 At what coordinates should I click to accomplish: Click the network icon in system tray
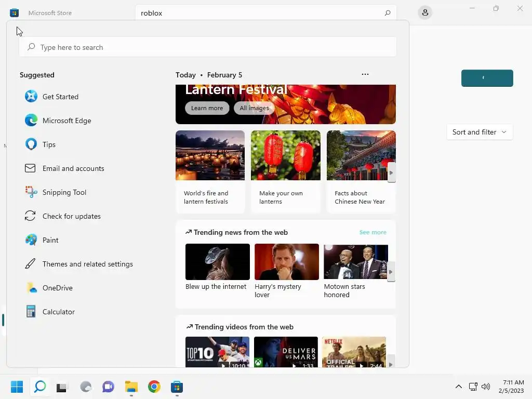coord(473,387)
